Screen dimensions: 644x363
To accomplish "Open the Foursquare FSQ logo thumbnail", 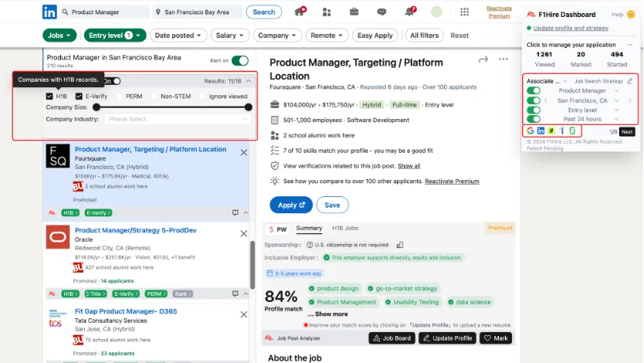I will (58, 156).
